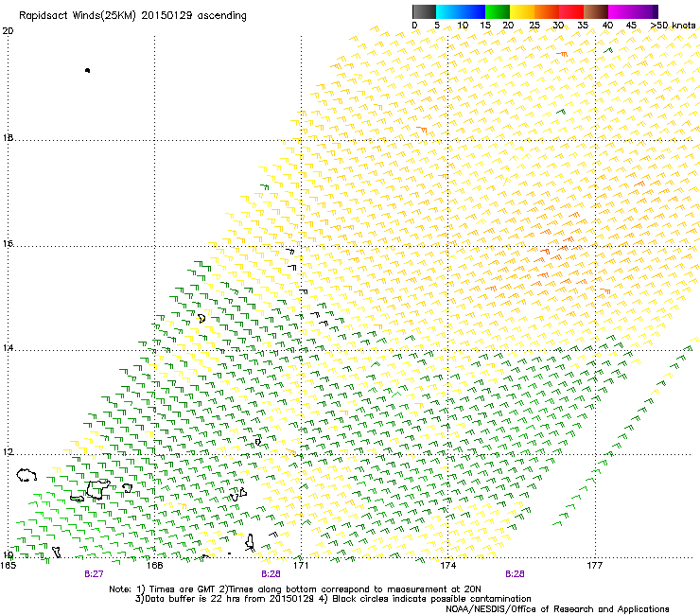This screenshot has width=700, height=615.
Task: Click the latitude label '14'
Action: pyautogui.click(x=8, y=348)
